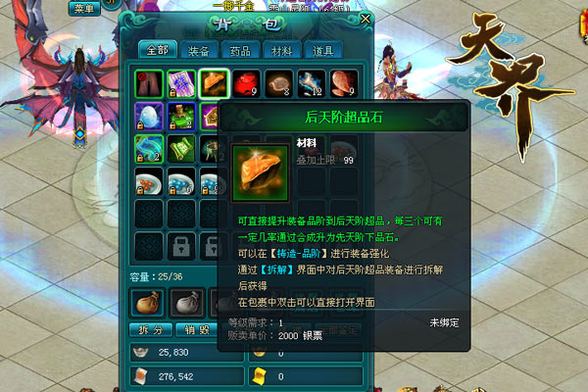Open the 道具 tab
Viewport: 588px width, 392px height.
[x=322, y=51]
